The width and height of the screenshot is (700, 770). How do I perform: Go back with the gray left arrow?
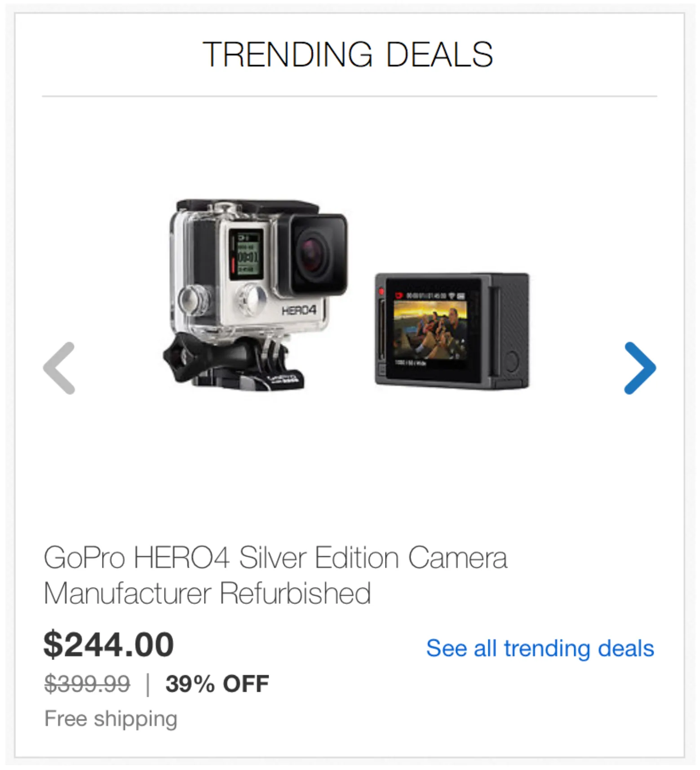click(59, 368)
